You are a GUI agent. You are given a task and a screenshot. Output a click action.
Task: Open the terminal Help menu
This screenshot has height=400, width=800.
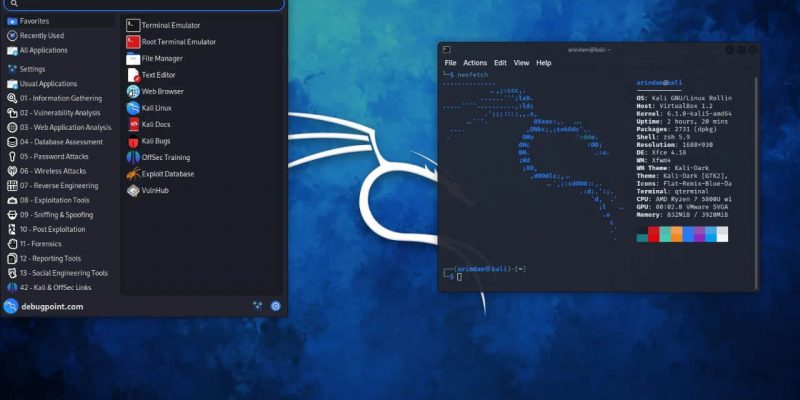(544, 63)
